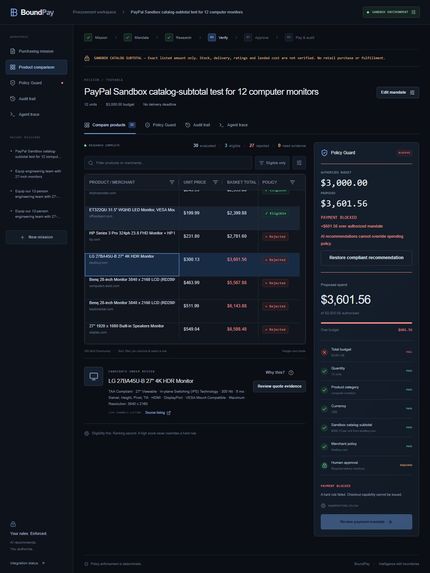Click Eligible badge for ET322QU monitor
Screen dimensions: 430x573
click(x=275, y=213)
